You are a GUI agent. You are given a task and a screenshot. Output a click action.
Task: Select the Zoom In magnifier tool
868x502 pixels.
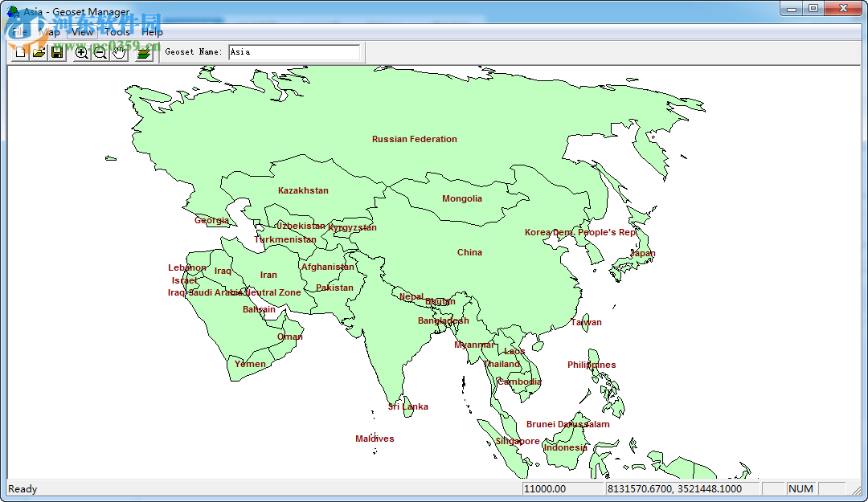(x=81, y=51)
